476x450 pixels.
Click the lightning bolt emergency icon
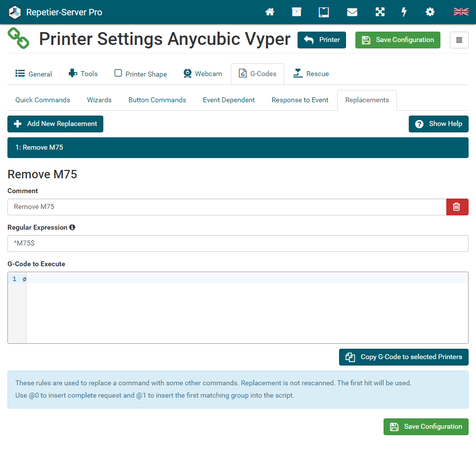[x=404, y=12]
